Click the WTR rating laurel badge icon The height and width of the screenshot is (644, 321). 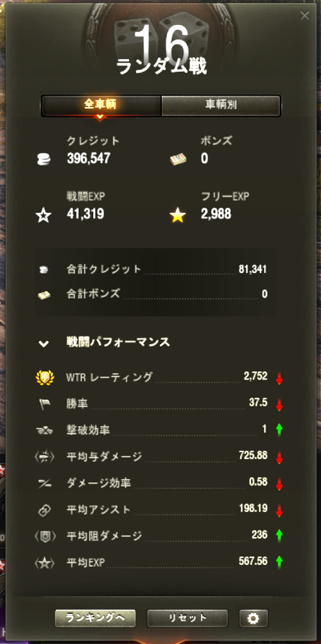(x=44, y=377)
